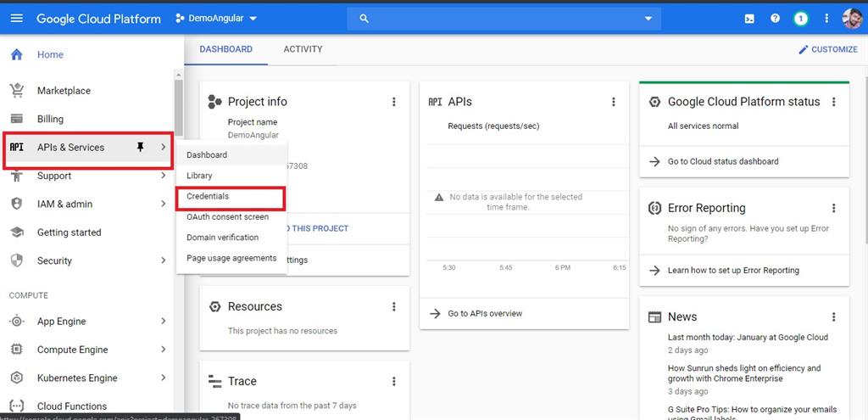Choose OAuth consent screen menu item
The height and width of the screenshot is (420, 868).
[x=227, y=216]
